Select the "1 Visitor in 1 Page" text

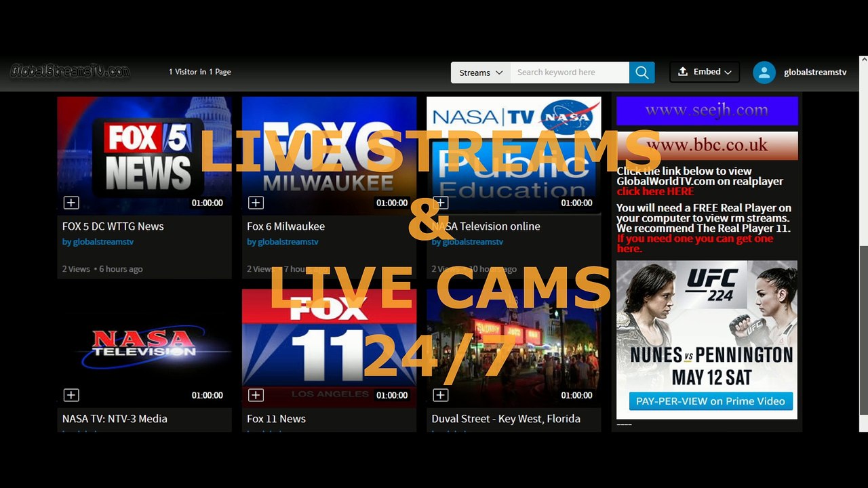(200, 72)
